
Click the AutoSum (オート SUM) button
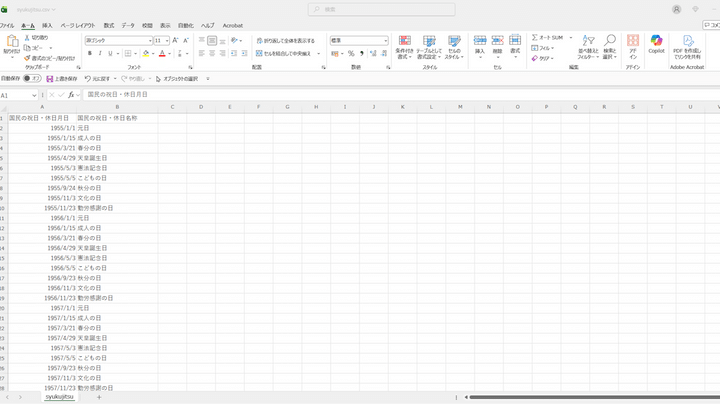pos(547,36)
